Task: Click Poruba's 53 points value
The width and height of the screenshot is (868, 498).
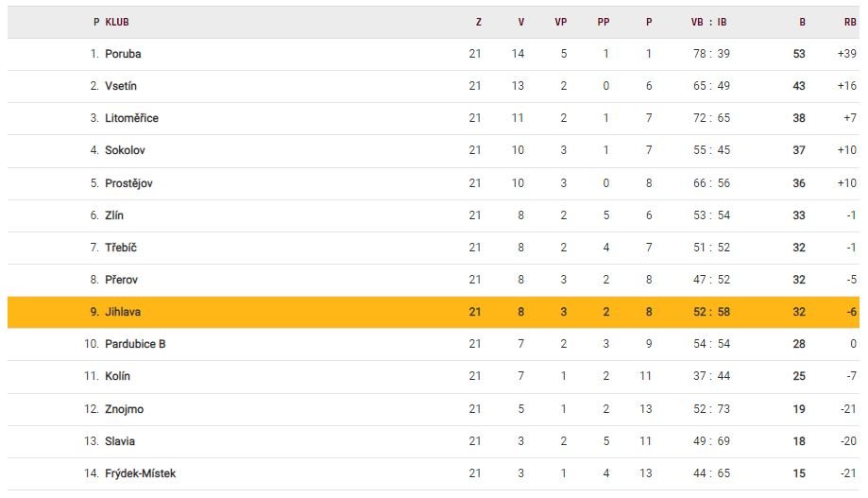Action: (x=799, y=54)
